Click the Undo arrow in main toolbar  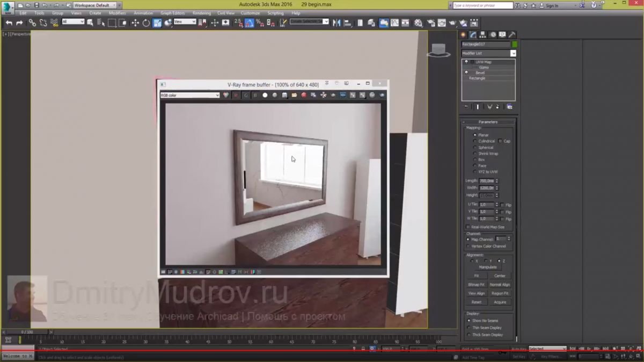click(9, 23)
